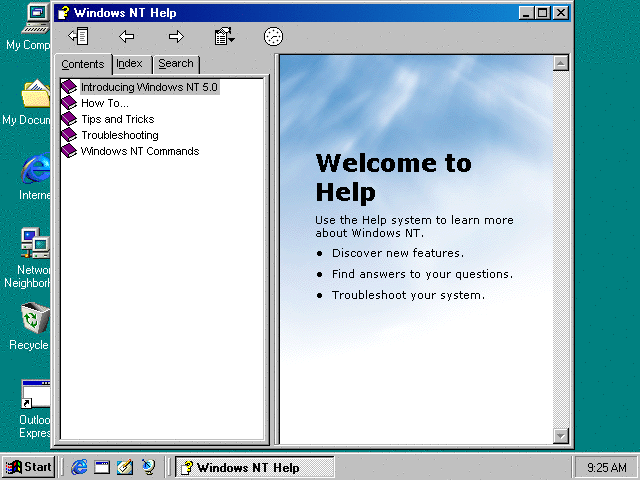Open the Options toolbar dropdown icon

click(x=224, y=36)
